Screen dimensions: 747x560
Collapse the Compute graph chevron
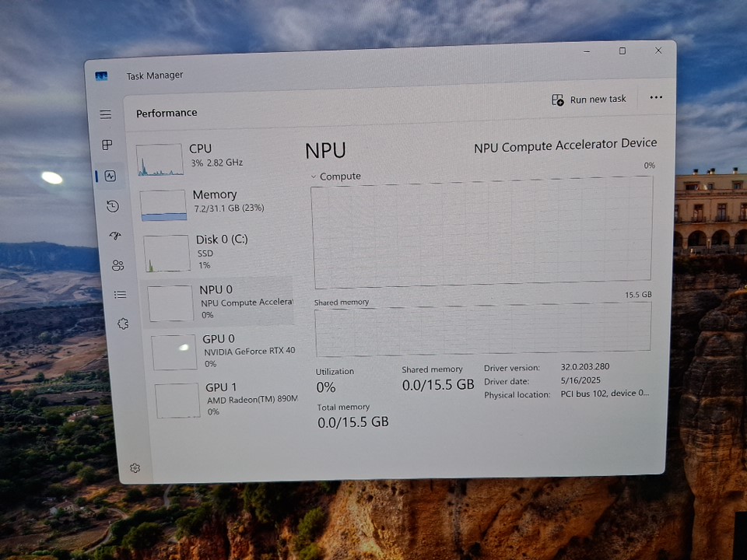314,177
